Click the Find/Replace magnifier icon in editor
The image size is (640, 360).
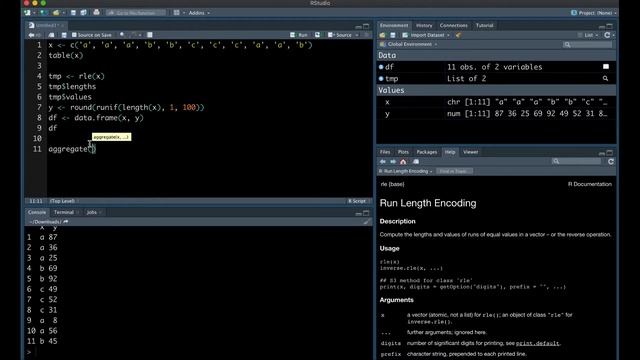tap(122, 35)
